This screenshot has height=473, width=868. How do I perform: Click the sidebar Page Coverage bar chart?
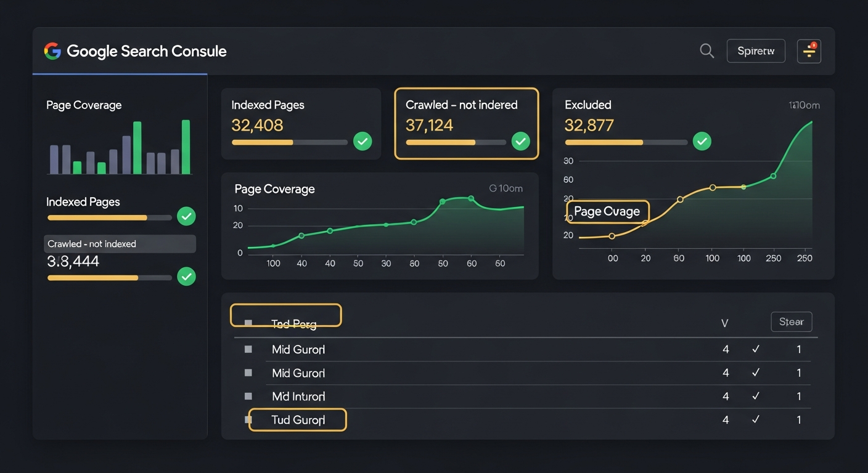(x=120, y=148)
